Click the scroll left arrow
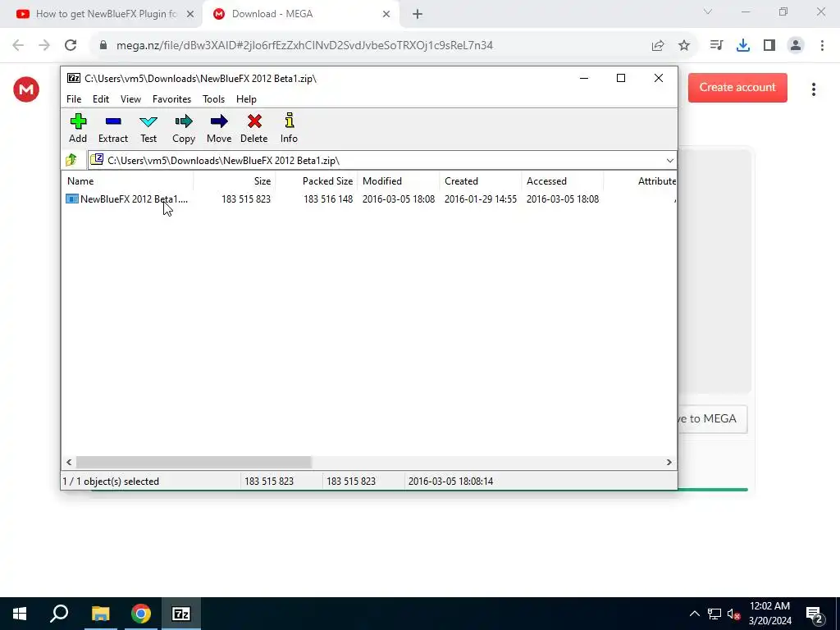This screenshot has width=840, height=630. [69, 462]
